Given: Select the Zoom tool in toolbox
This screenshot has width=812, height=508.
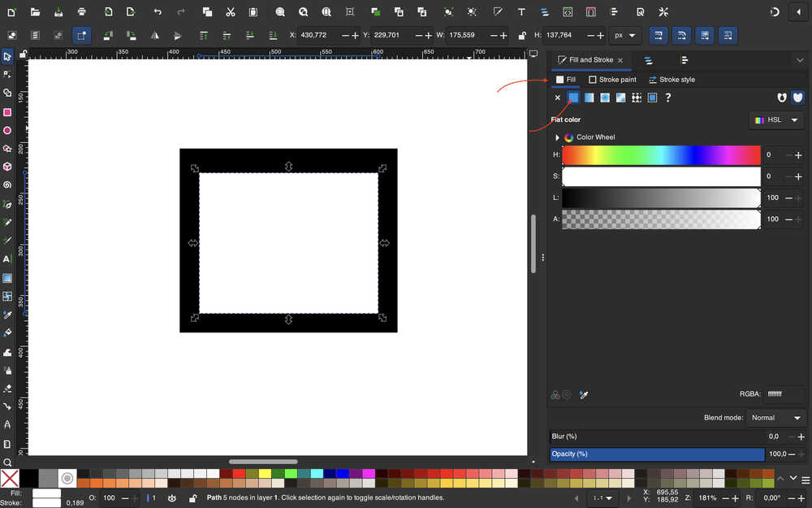Looking at the screenshot, I should pyautogui.click(x=7, y=462).
